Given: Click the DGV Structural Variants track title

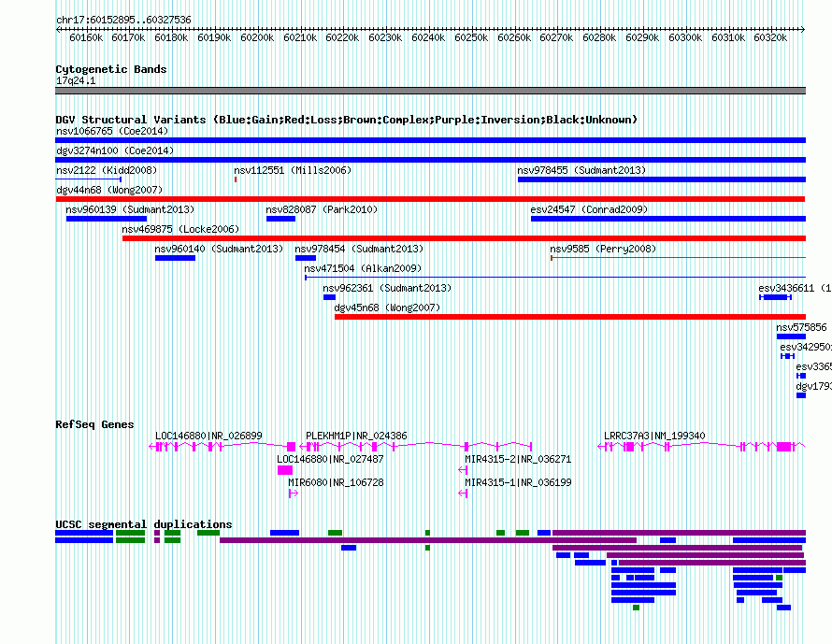Looking at the screenshot, I should click(347, 120).
